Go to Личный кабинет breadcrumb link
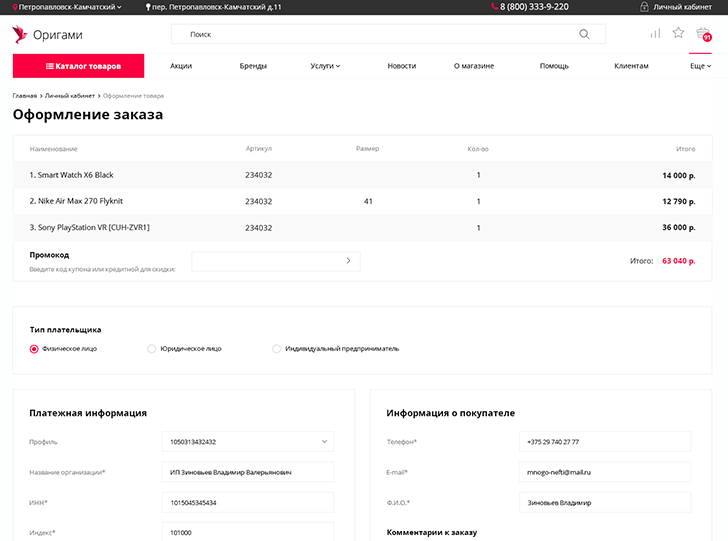The width and height of the screenshot is (728, 541). click(x=70, y=96)
